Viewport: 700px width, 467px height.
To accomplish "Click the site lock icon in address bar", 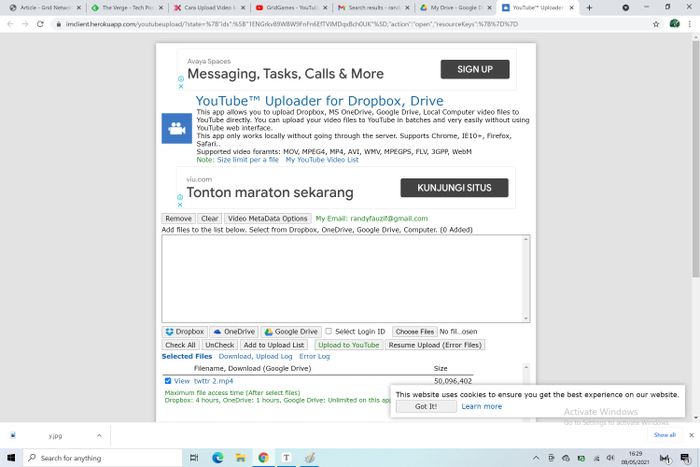I will tap(58, 24).
